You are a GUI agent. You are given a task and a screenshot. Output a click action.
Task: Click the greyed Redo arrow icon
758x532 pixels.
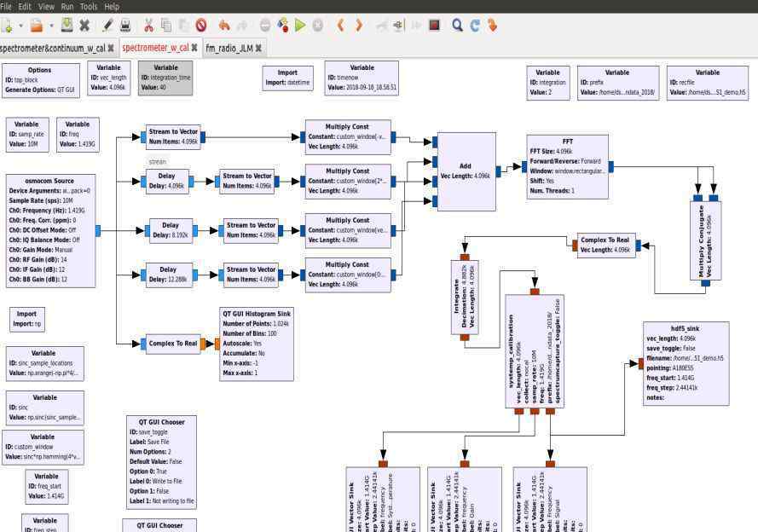click(241, 25)
